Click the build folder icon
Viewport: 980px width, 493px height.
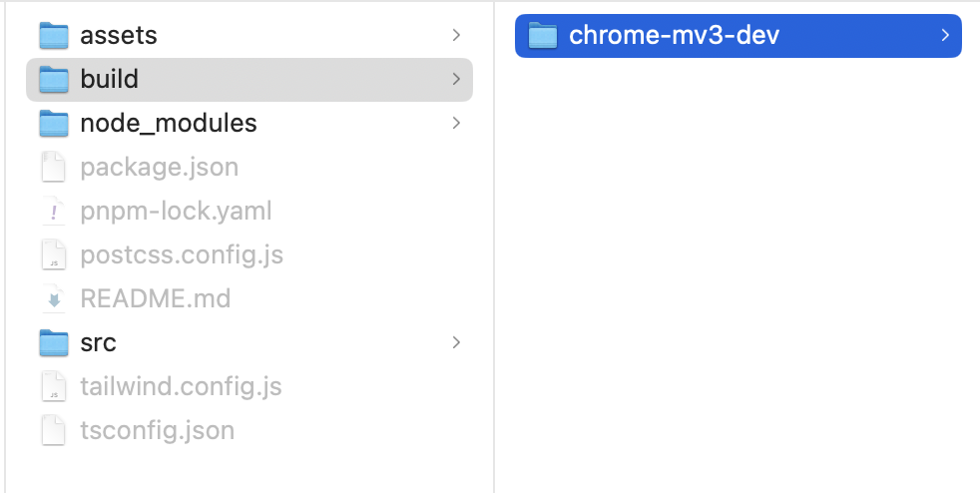coord(54,80)
